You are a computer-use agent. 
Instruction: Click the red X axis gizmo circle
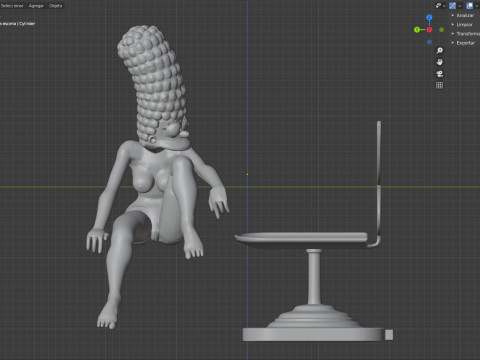(x=429, y=30)
